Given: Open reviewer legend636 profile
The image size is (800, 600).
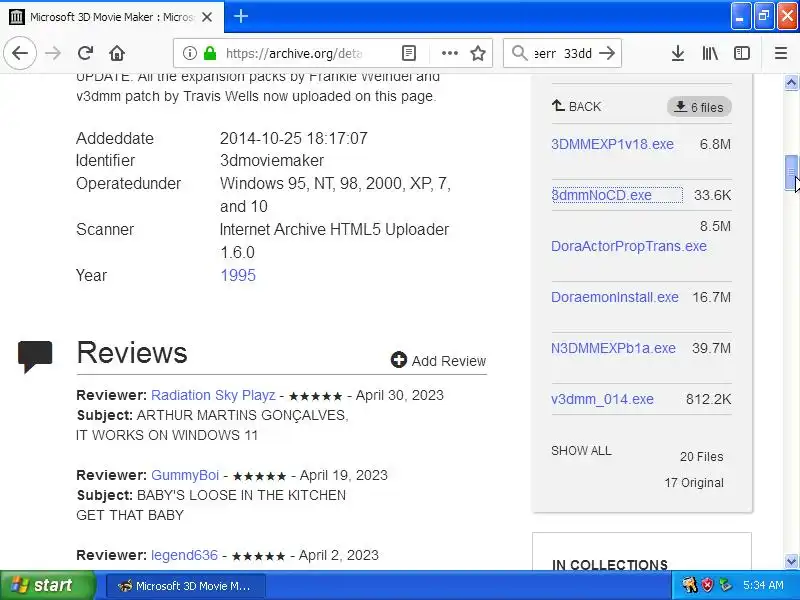Looking at the screenshot, I should pos(184,555).
